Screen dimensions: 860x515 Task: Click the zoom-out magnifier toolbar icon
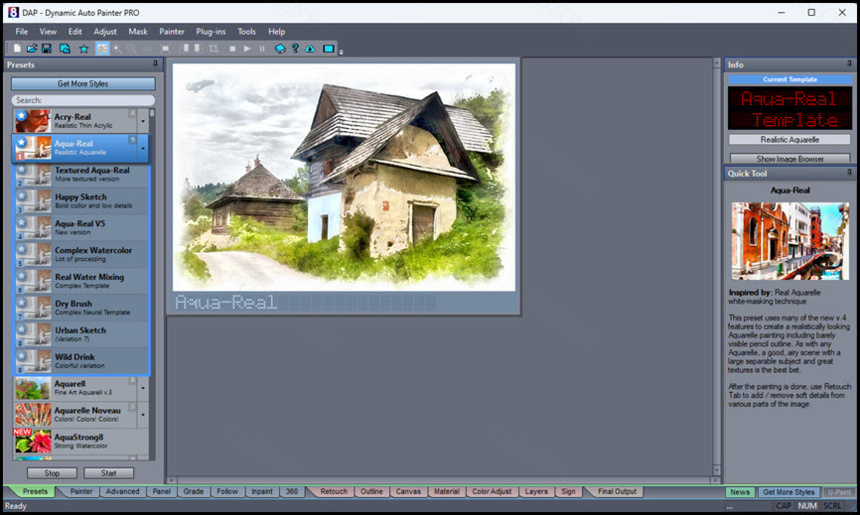132,49
